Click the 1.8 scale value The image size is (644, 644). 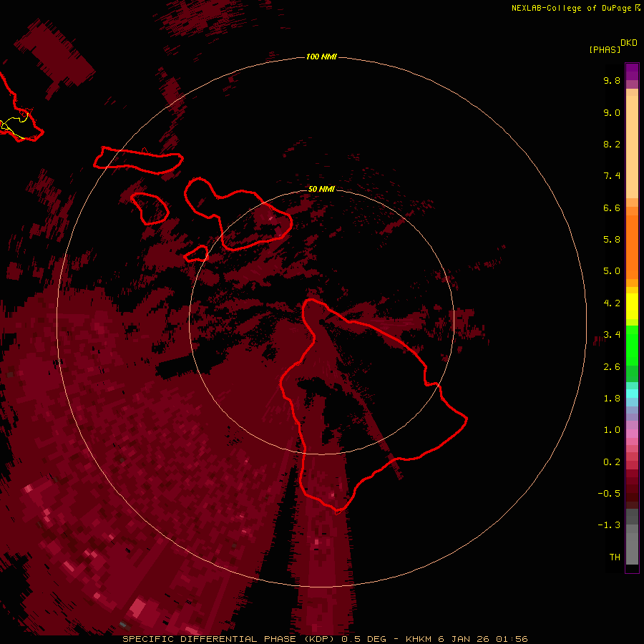612,399
